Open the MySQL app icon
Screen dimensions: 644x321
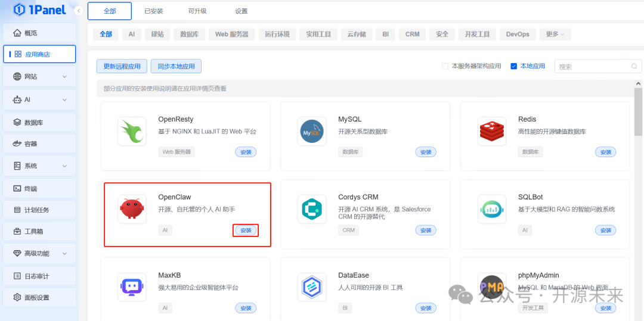(312, 131)
